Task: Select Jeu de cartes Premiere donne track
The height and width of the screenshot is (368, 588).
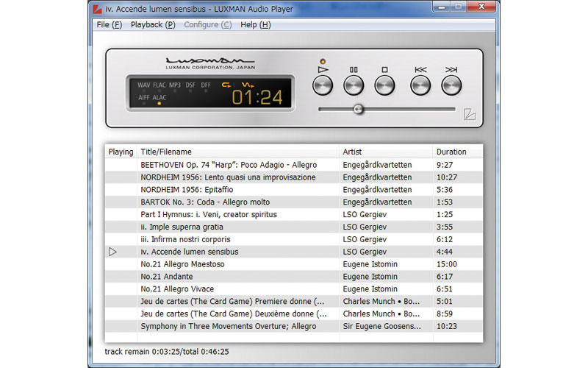Action: [294, 301]
